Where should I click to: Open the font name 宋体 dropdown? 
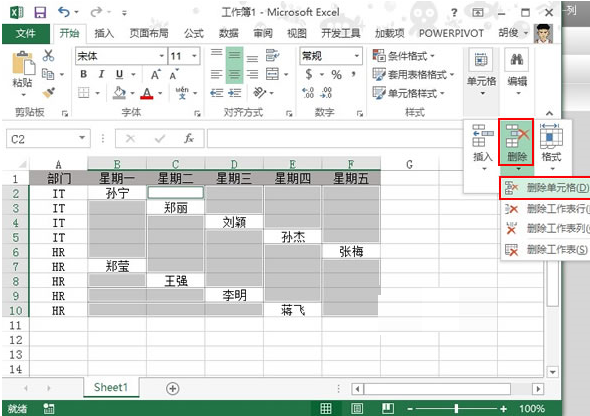coord(161,56)
